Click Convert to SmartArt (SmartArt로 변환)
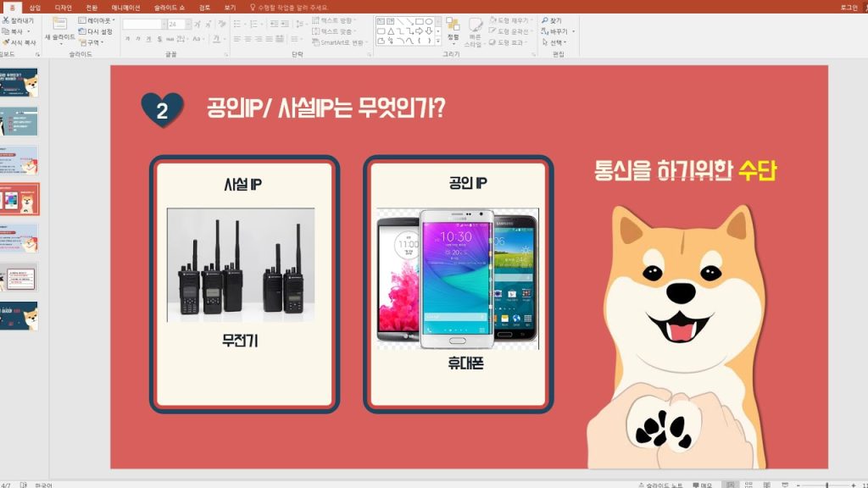868x488 pixels. pyautogui.click(x=339, y=42)
